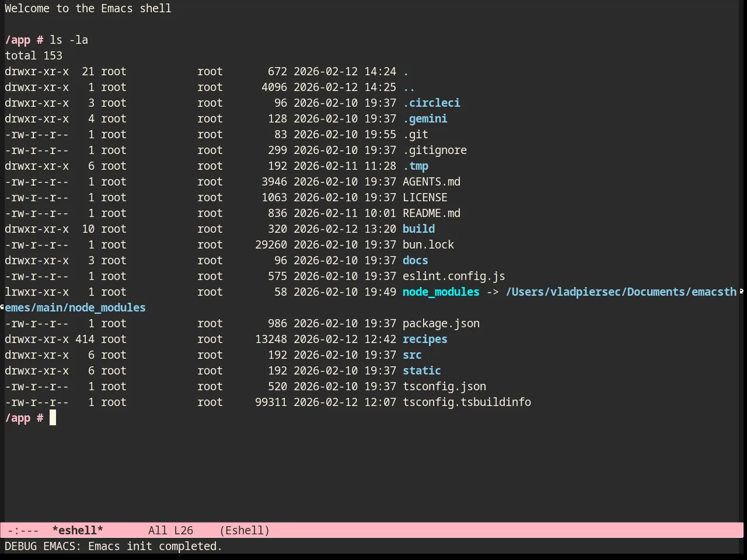Viewport: 747px width, 560px height.
Task: Click the 13:20 timestamp of build
Action: 380,229
